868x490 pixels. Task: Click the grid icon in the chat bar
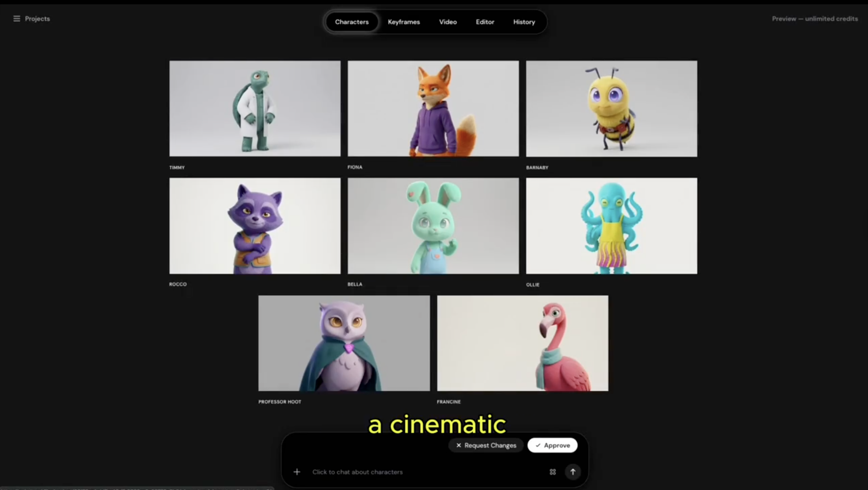tap(552, 472)
